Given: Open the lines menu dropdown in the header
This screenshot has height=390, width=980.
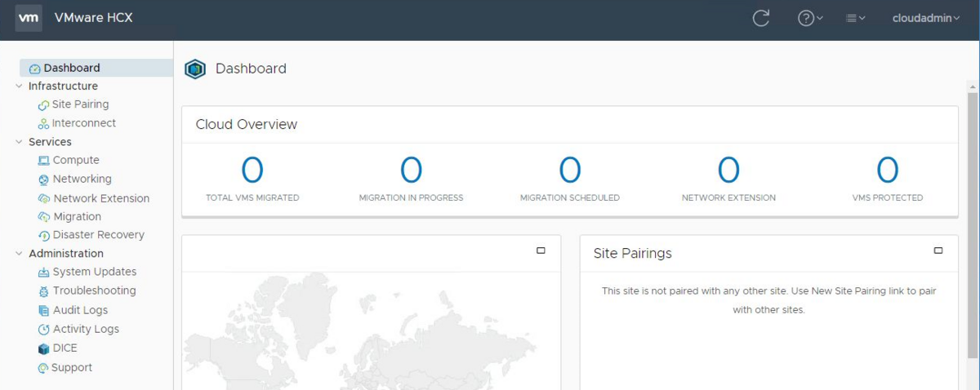Looking at the screenshot, I should pyautogui.click(x=856, y=18).
